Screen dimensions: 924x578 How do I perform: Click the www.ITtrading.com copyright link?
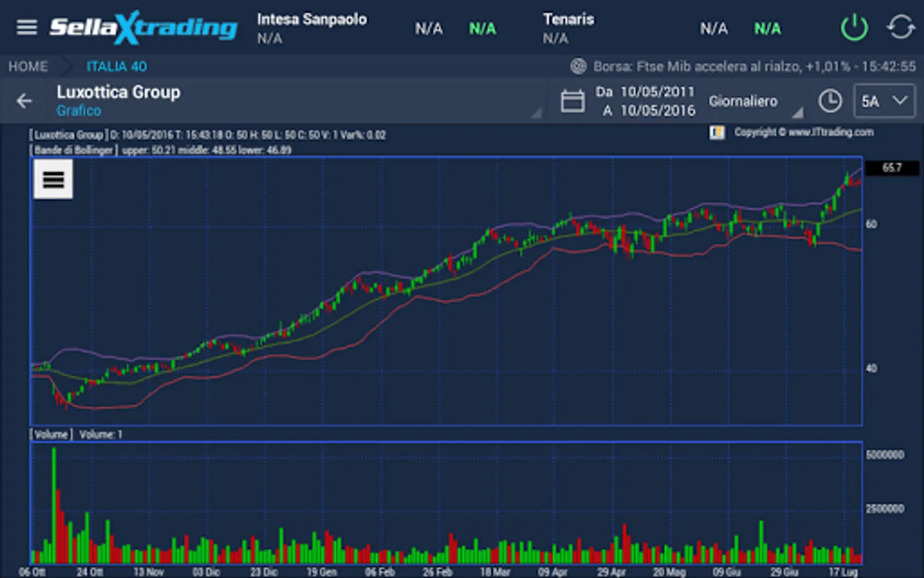point(804,132)
